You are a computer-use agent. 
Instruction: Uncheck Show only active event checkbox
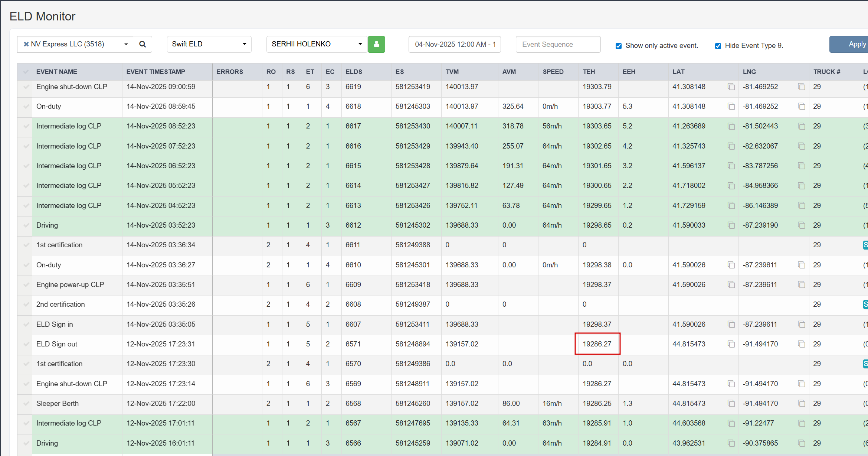coord(618,46)
